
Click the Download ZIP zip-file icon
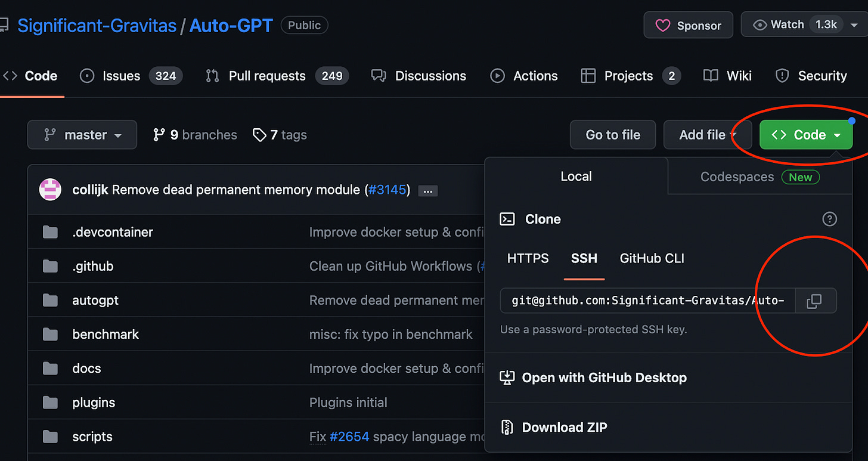point(507,427)
